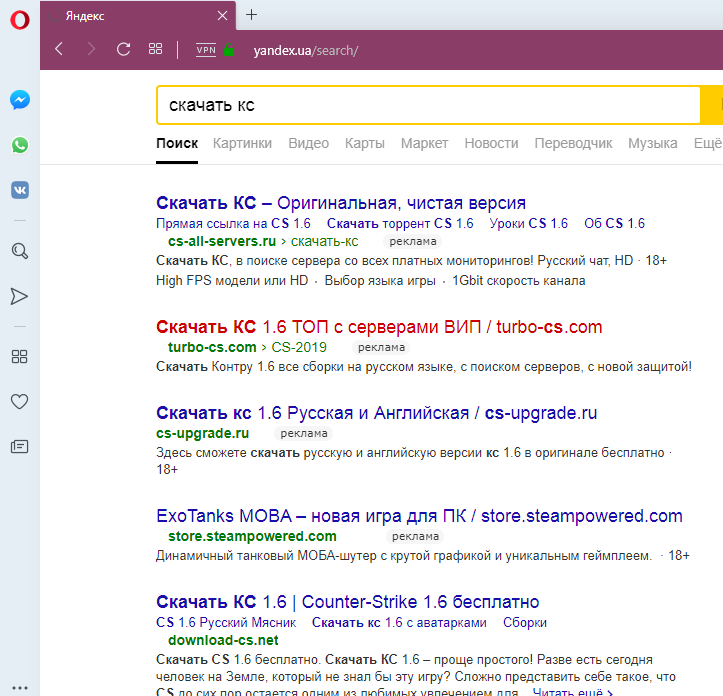Open 'скачать-кс' breadcrumb link
Image resolution: width=723 pixels, height=696 pixels.
click(x=324, y=241)
